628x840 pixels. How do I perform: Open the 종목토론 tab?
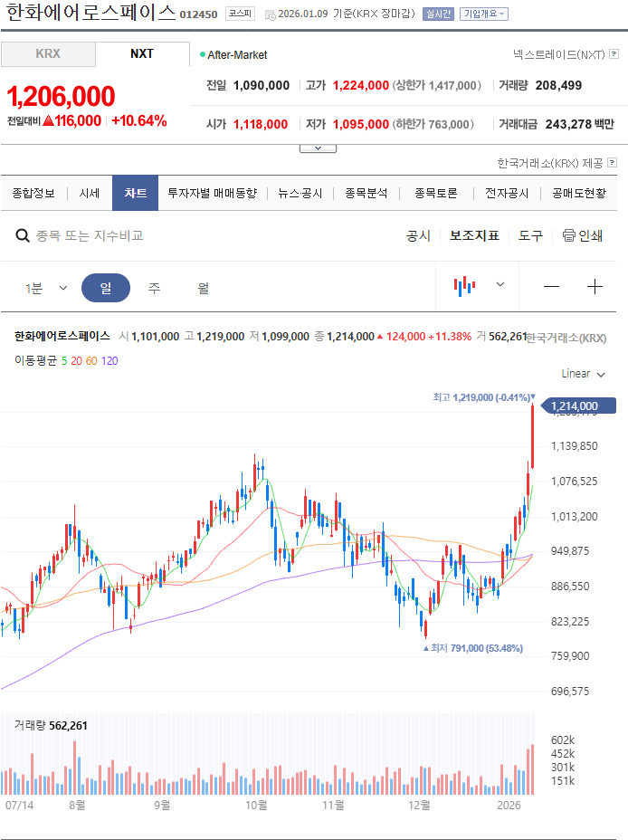436,193
